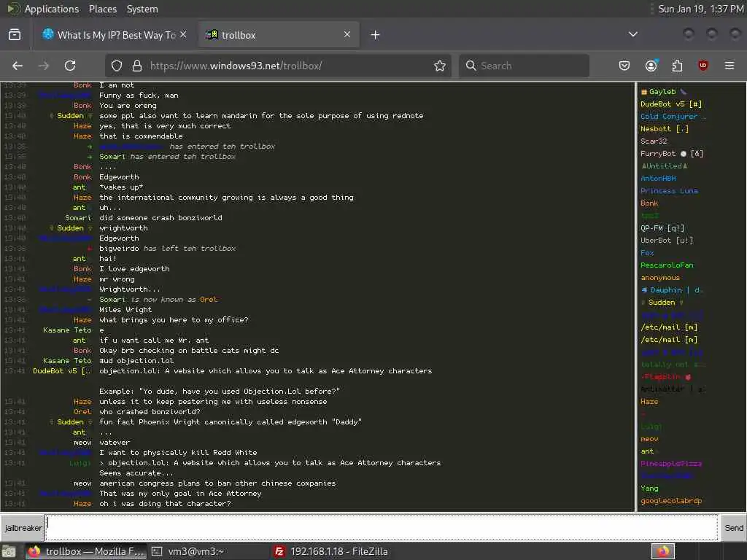Click the jailbreaker nickname button
747x560 pixels.
[x=23, y=528]
